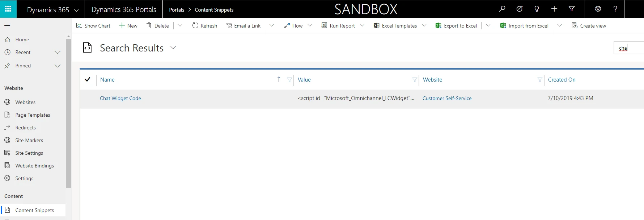The width and height of the screenshot is (644, 220).
Task: Collapse the sidebar with the hamburger icon
Action: [x=7, y=26]
